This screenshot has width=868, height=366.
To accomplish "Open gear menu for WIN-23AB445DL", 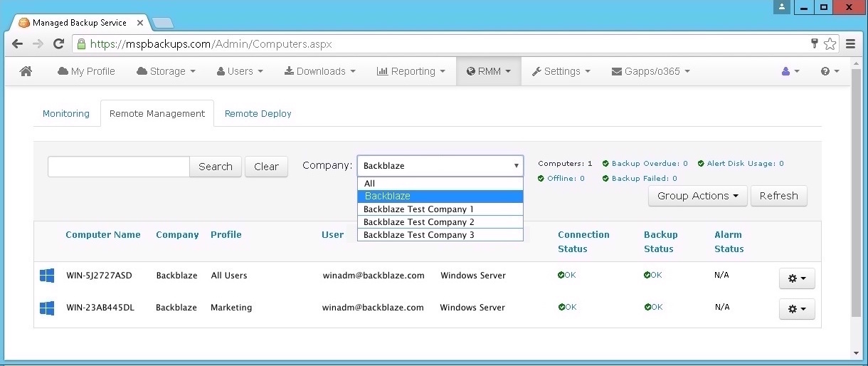I will (797, 309).
